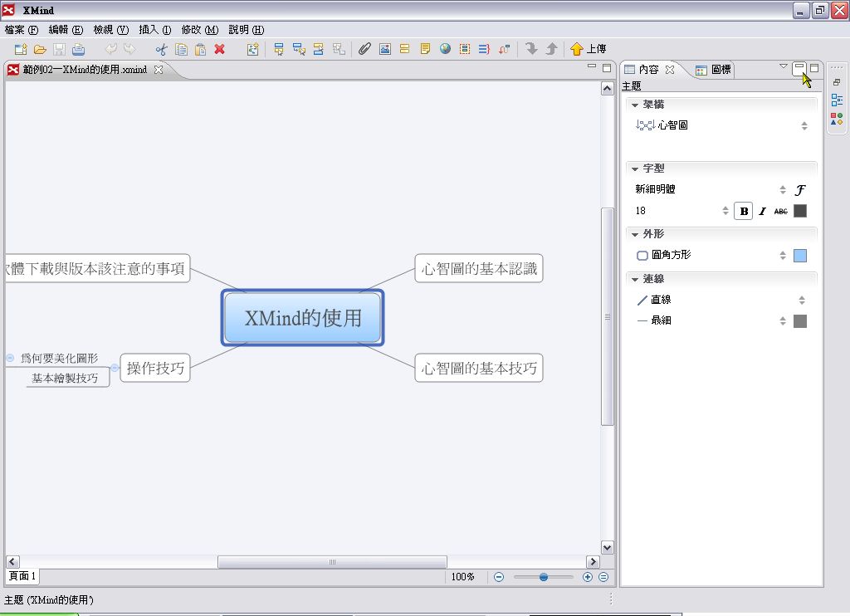
Task: Click the Relationship icon in toolbar
Action: pos(504,49)
